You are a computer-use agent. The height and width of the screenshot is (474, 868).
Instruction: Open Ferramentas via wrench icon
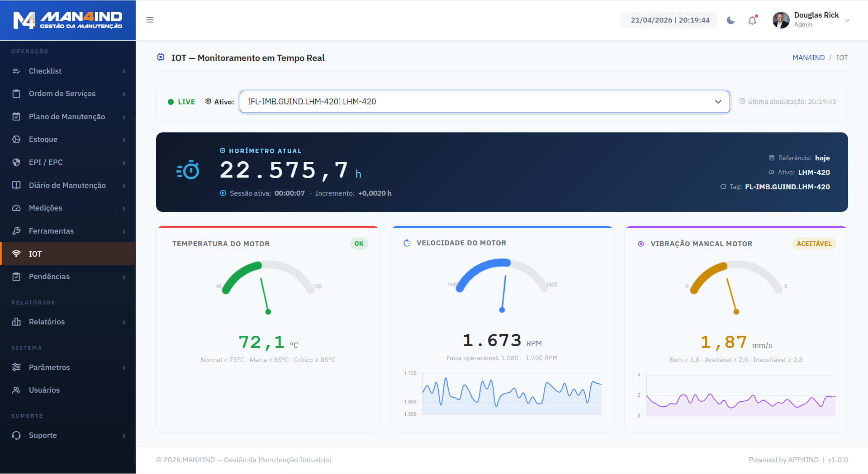coord(16,231)
